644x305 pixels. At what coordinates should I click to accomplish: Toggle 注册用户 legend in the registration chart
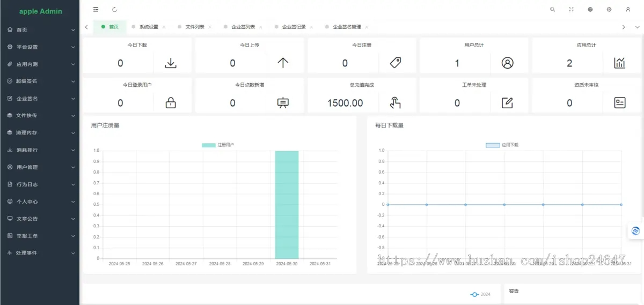pyautogui.click(x=218, y=145)
